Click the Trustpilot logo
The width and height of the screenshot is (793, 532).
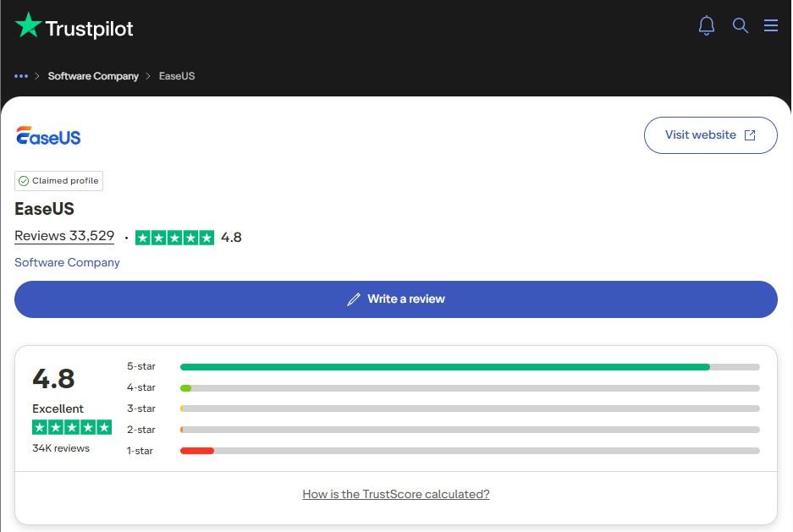coord(74,27)
